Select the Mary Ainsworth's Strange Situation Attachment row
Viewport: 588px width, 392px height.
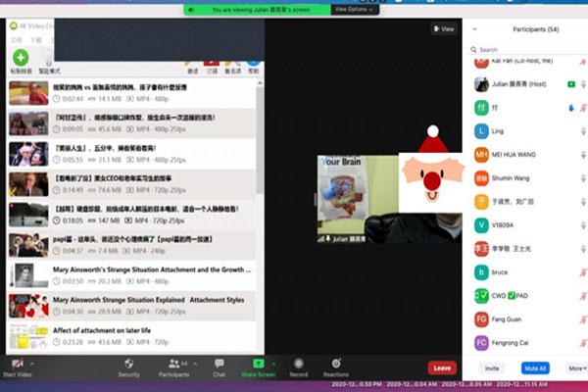tap(132, 275)
